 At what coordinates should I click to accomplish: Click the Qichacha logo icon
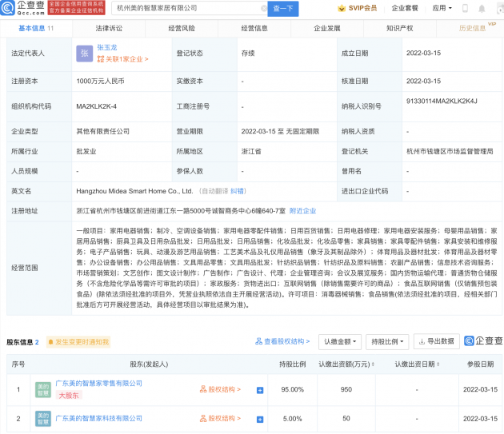click(24, 9)
